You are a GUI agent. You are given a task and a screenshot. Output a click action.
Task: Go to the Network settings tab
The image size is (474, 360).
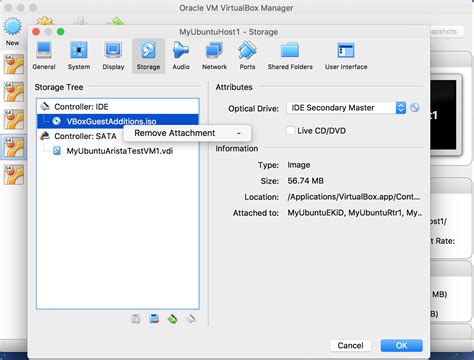214,56
